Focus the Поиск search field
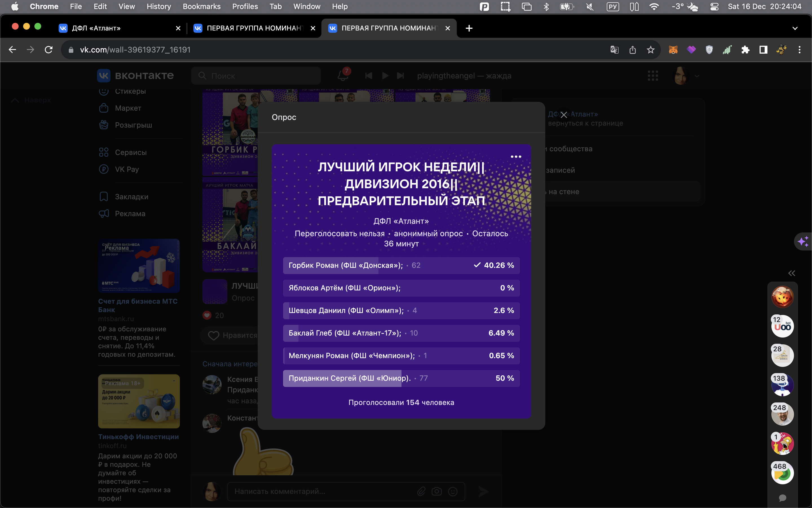 (256, 76)
